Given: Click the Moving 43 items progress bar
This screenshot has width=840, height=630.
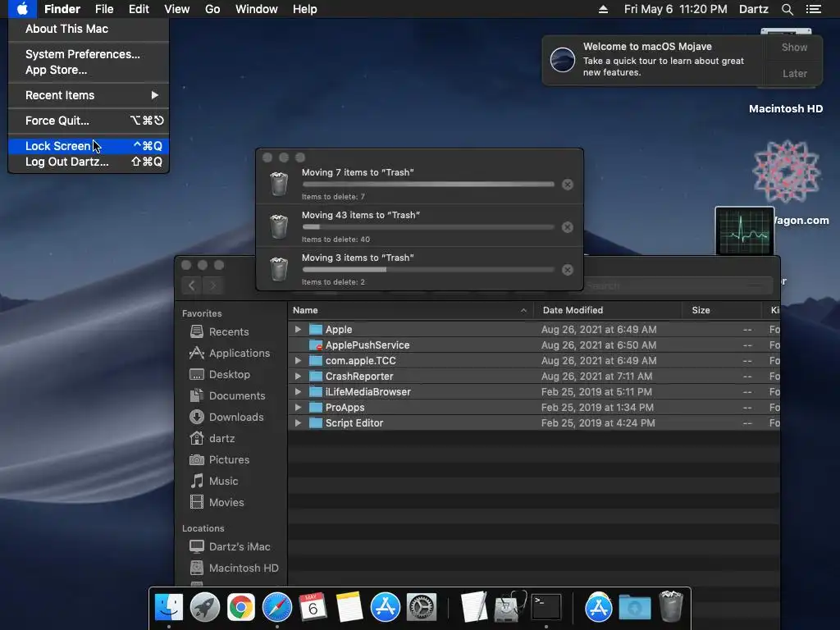Looking at the screenshot, I should pos(428,227).
